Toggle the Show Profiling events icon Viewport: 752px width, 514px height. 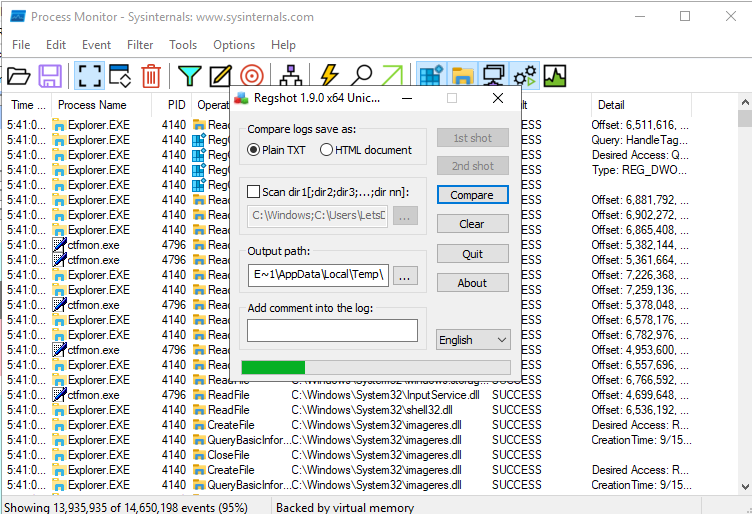[555, 76]
